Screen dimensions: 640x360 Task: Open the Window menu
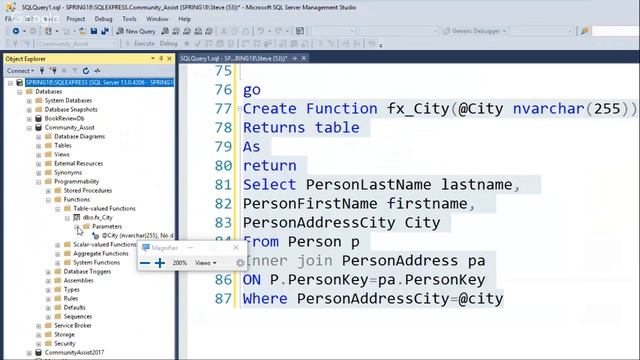[157, 19]
